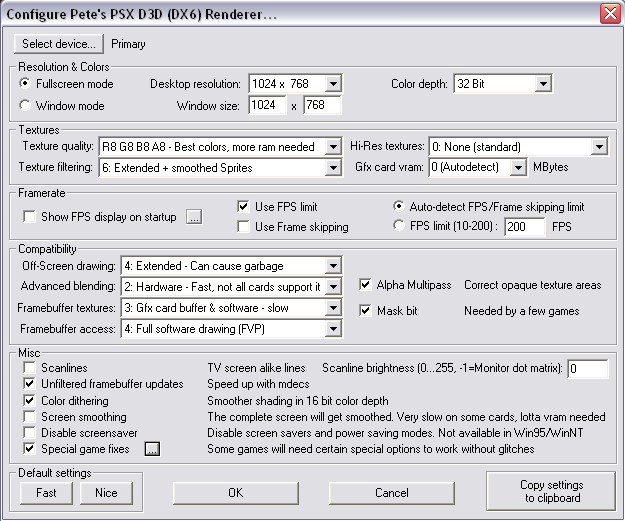Click the Cancel button
The width and height of the screenshot is (625, 521).
point(392,493)
